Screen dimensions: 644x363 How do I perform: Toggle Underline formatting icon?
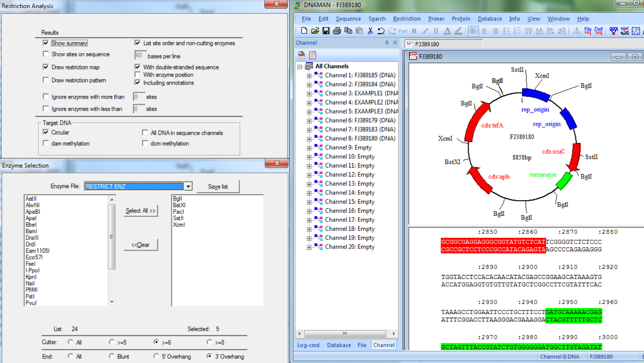click(x=436, y=31)
